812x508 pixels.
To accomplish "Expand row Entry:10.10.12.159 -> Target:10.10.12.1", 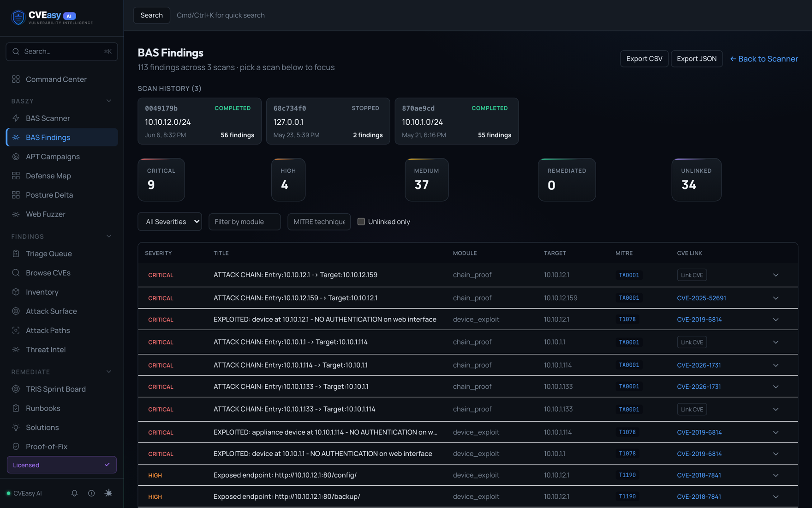I will [776, 298].
